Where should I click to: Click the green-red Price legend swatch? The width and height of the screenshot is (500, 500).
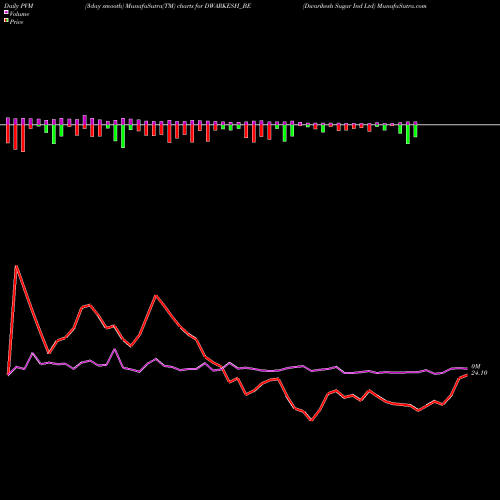pyautogui.click(x=6, y=21)
